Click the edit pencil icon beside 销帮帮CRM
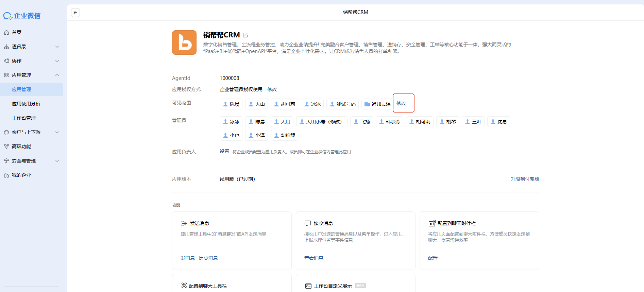This screenshot has height=292, width=644. 245,35
